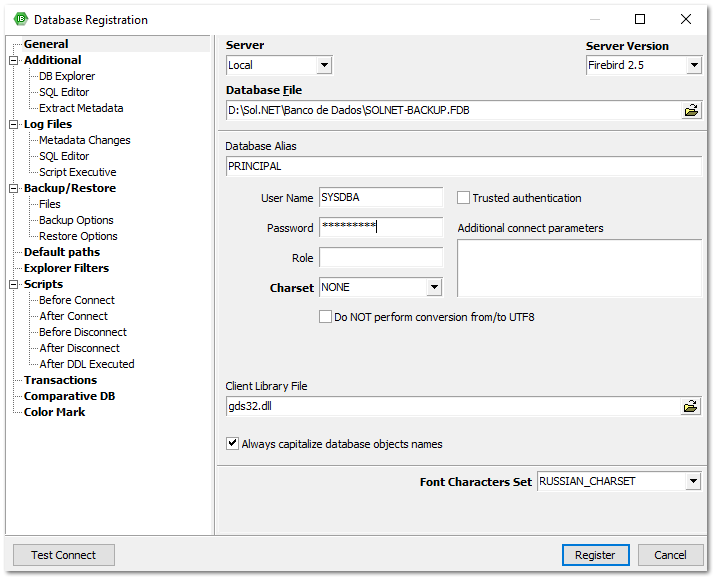
Task: Click the Register button
Action: (x=595, y=555)
